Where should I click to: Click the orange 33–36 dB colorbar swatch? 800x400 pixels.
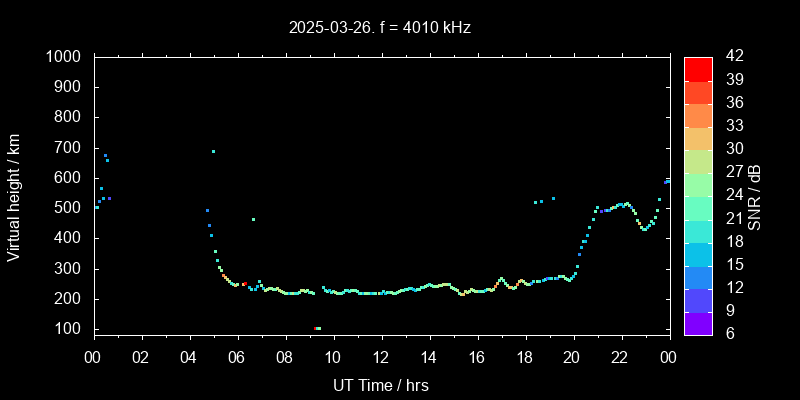pyautogui.click(x=698, y=114)
